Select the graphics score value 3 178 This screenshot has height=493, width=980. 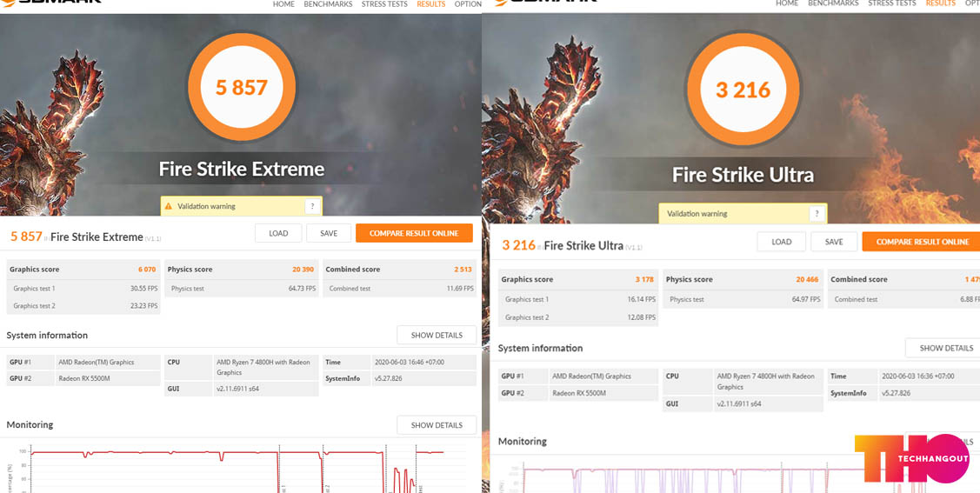tap(644, 279)
